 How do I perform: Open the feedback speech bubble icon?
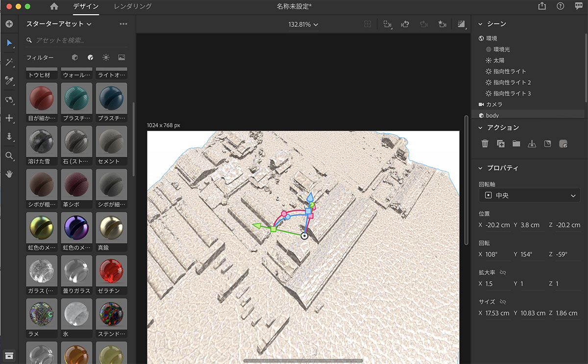point(579,6)
